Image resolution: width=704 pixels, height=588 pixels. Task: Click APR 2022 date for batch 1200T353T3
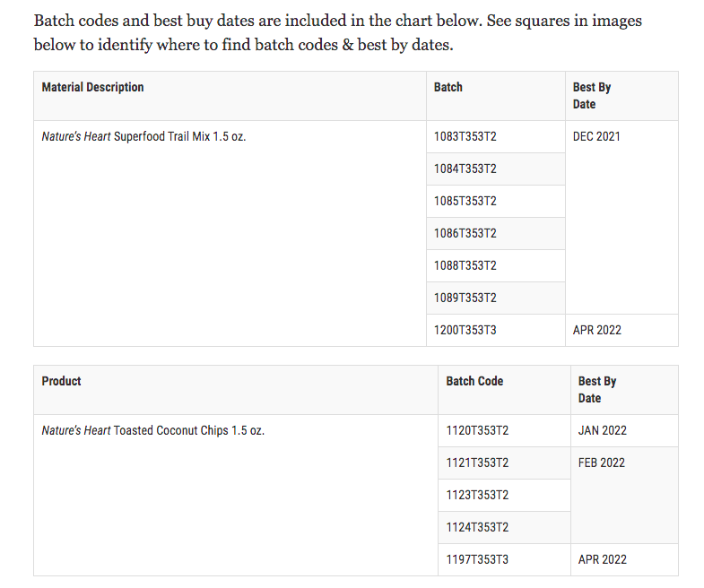pyautogui.click(x=596, y=331)
